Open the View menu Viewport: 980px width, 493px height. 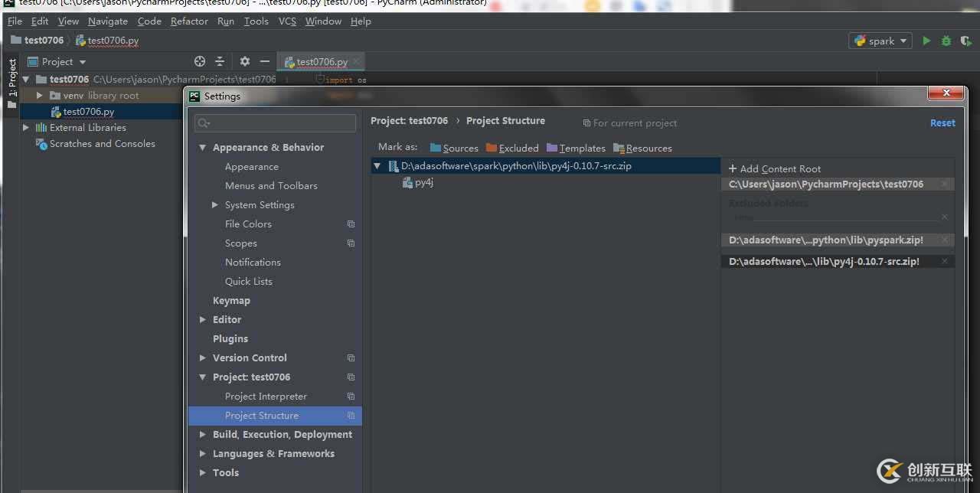point(68,21)
